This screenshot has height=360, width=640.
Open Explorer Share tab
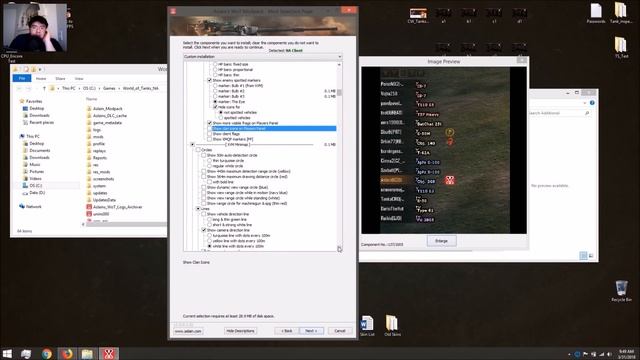pyautogui.click(x=60, y=78)
